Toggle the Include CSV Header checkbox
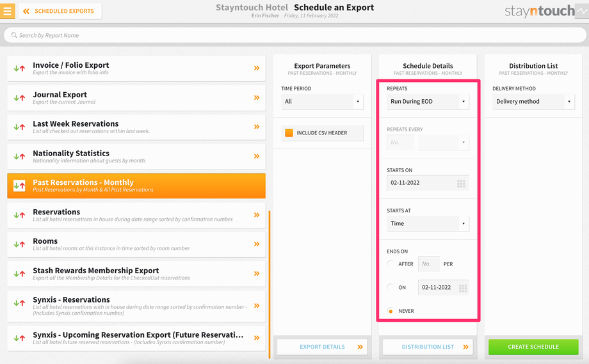Image resolution: width=589 pixels, height=364 pixels. click(289, 133)
